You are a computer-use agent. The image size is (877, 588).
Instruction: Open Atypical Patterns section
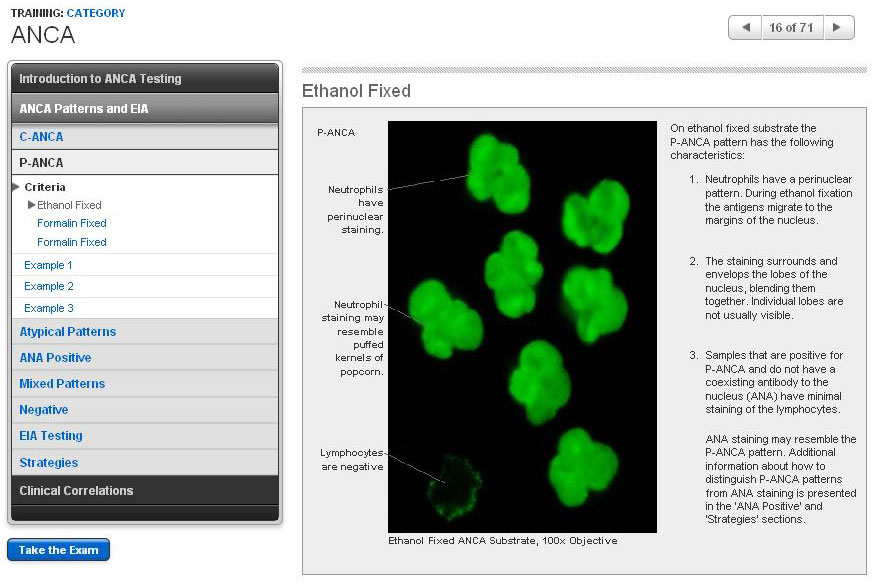[67, 332]
